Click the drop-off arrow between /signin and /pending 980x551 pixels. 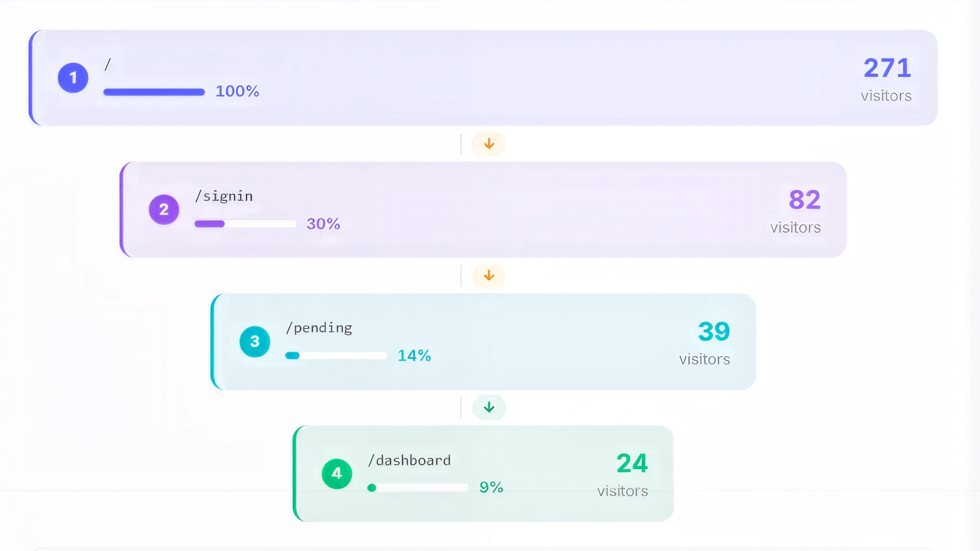coord(489,275)
